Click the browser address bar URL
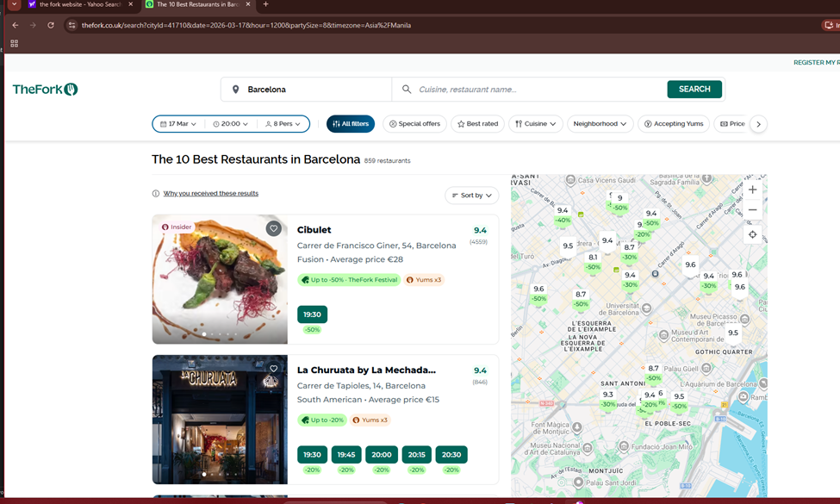Viewport: 840px width, 504px height. pyautogui.click(x=246, y=25)
